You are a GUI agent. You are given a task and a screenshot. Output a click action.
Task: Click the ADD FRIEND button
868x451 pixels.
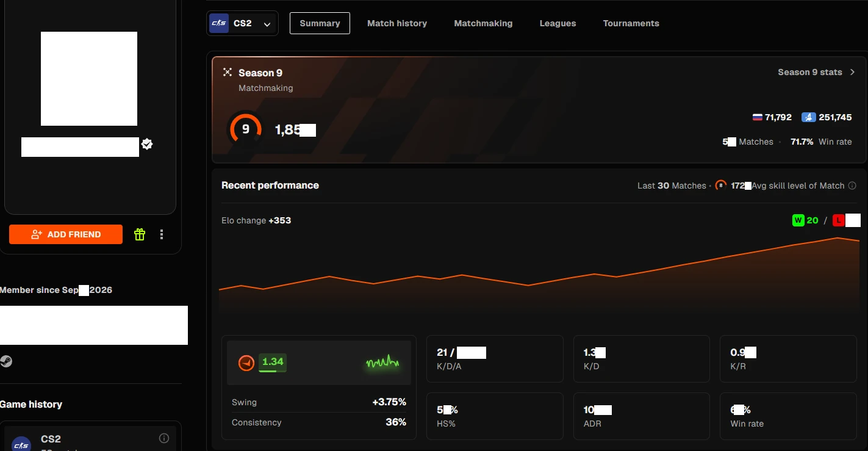point(66,234)
